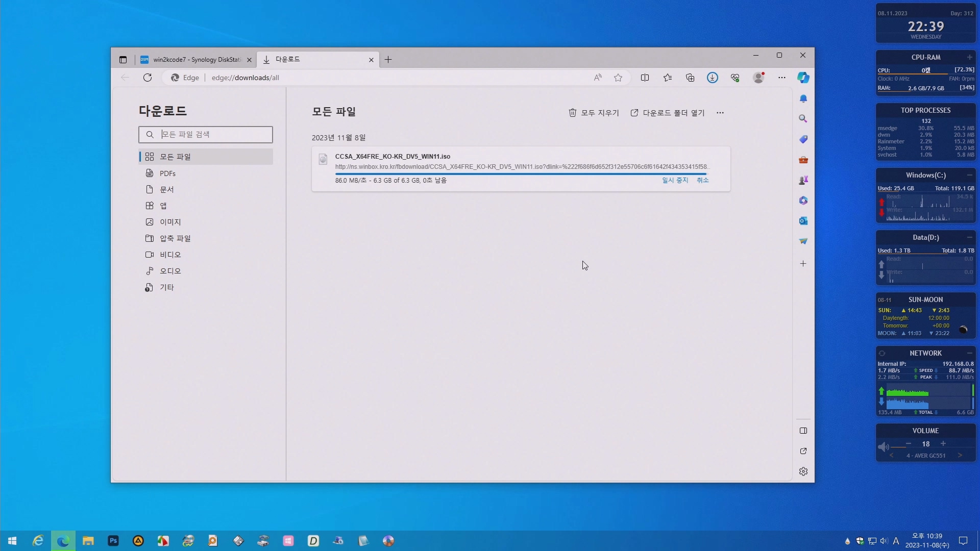The width and height of the screenshot is (980, 551).
Task: Click 다운로드 폴더 열기 button
Action: (667, 113)
